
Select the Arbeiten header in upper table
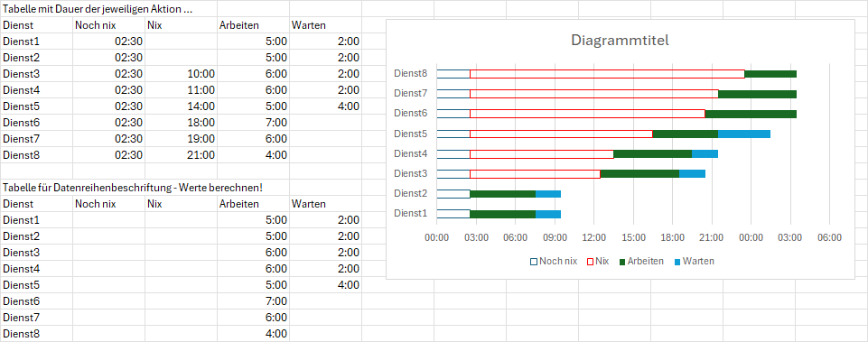(253, 25)
